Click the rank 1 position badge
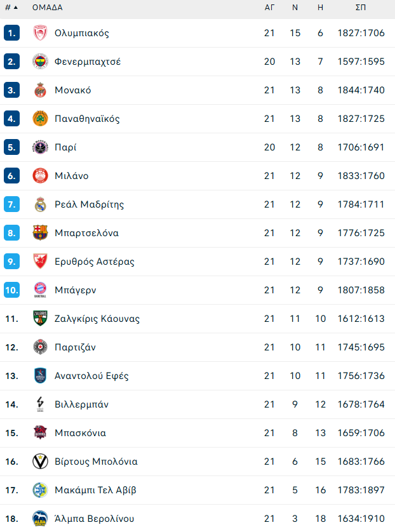Screen dimensions: 395x532 [x=11, y=33]
